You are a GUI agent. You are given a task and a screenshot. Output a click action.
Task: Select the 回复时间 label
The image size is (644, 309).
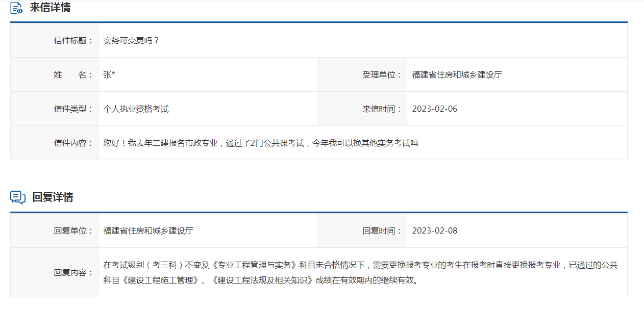tap(382, 231)
